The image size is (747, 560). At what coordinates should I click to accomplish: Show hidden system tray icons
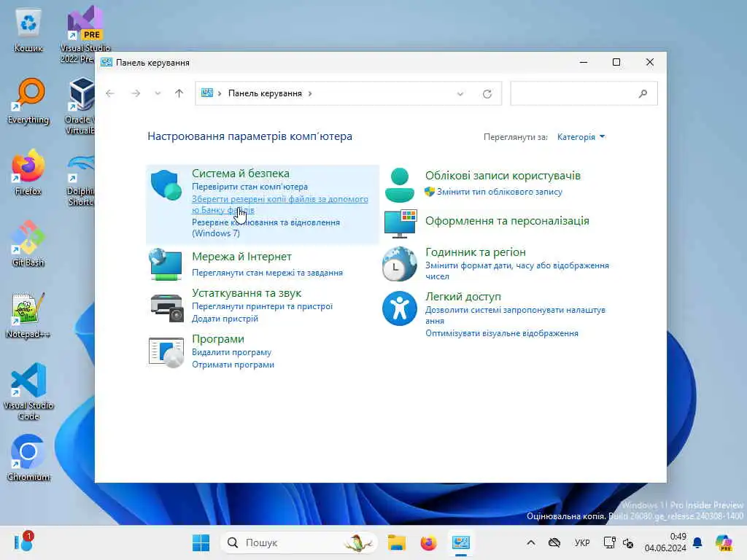[x=531, y=542]
